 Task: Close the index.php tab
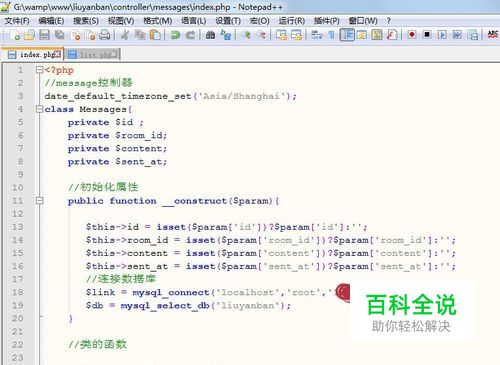pyautogui.click(x=58, y=54)
